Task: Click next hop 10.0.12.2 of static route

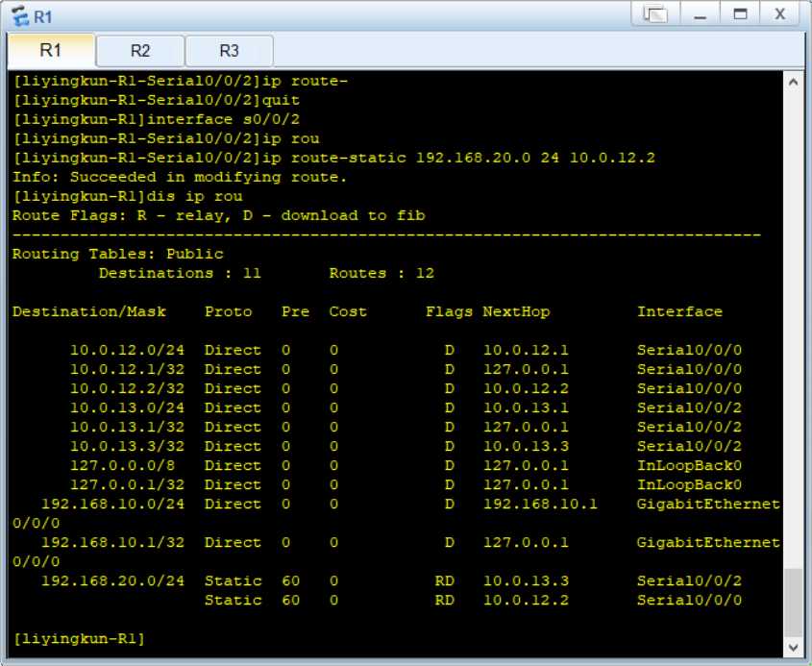Action: 526,600
